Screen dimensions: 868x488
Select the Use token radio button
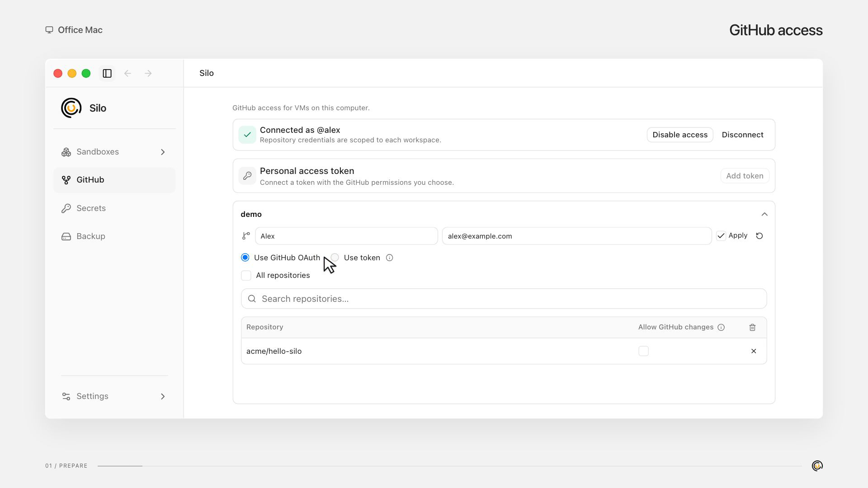[335, 258]
